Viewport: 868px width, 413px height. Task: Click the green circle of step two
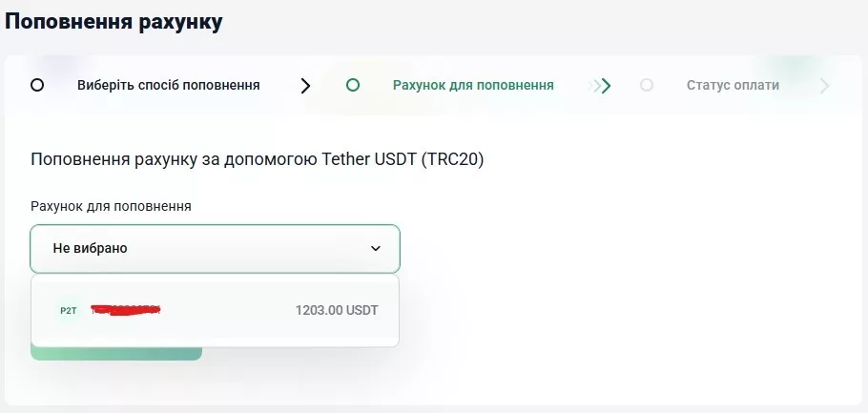tap(353, 85)
